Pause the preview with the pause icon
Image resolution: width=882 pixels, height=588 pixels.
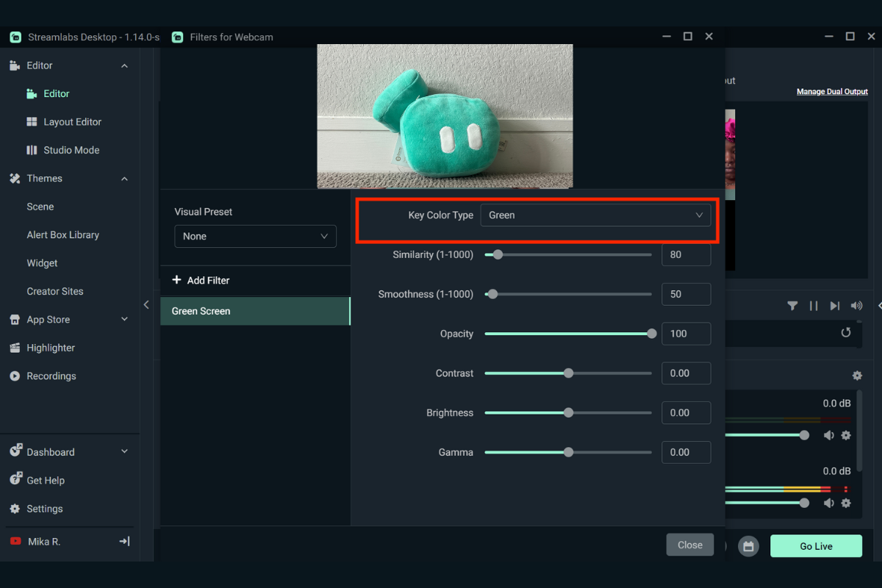[x=814, y=305]
